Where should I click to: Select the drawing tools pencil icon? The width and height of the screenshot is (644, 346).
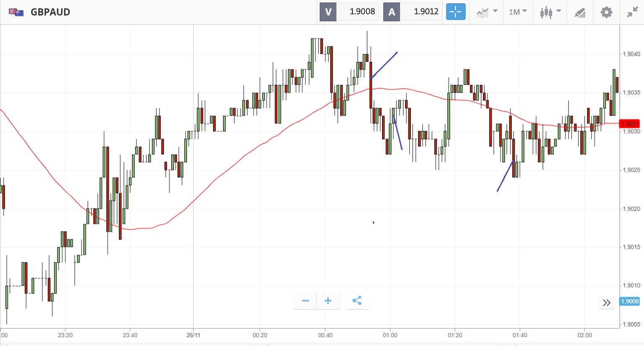click(x=580, y=13)
